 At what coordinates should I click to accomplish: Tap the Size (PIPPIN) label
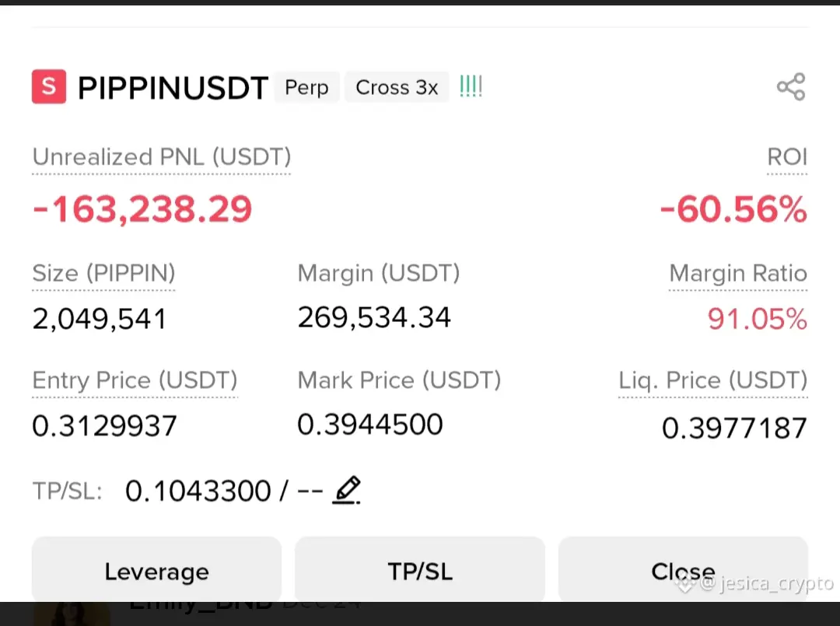(104, 274)
